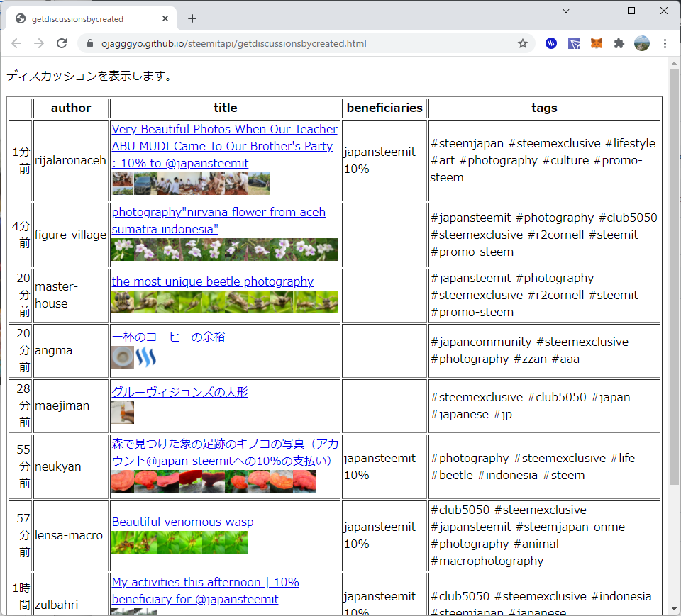The height and width of the screenshot is (616, 681).
Task: Open the グルーヴィジョンズの人形 post
Action: (x=179, y=391)
